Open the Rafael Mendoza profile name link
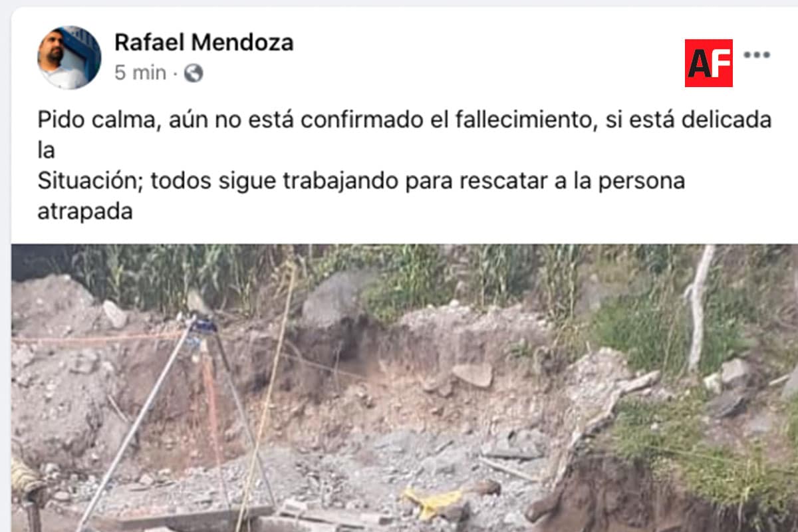This screenshot has width=798, height=532. [203, 43]
